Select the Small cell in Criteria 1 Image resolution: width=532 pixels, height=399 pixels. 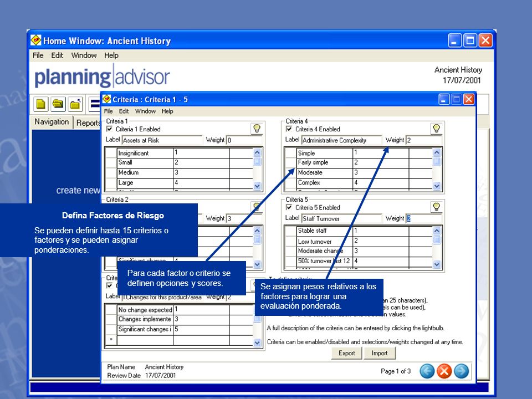point(145,163)
